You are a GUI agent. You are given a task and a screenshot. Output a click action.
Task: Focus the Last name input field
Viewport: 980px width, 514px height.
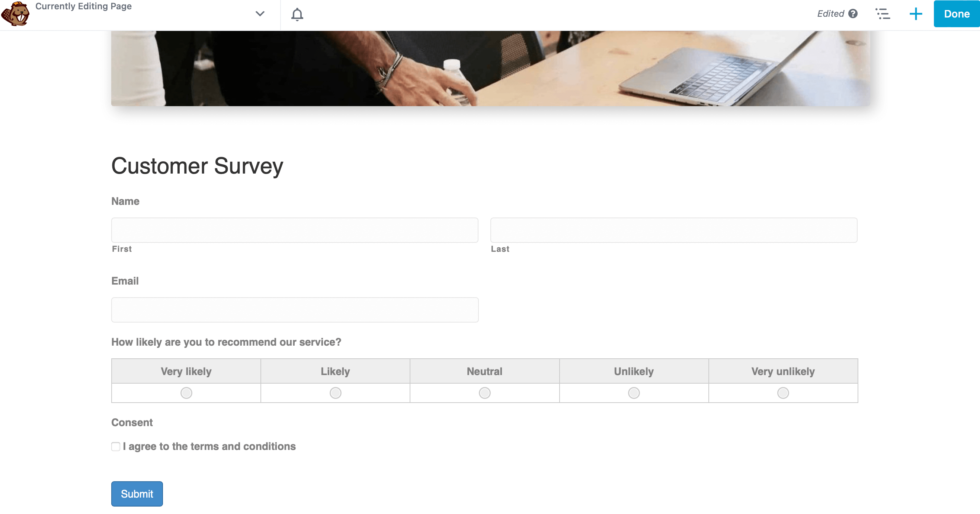coord(673,230)
